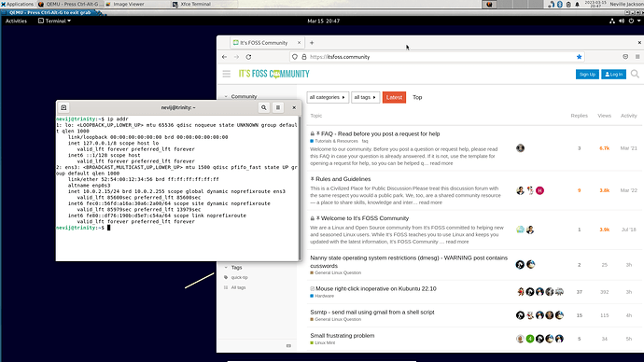The height and width of the screenshot is (362, 644).
Task: Click the blue bookmark star
Action: pyautogui.click(x=579, y=57)
